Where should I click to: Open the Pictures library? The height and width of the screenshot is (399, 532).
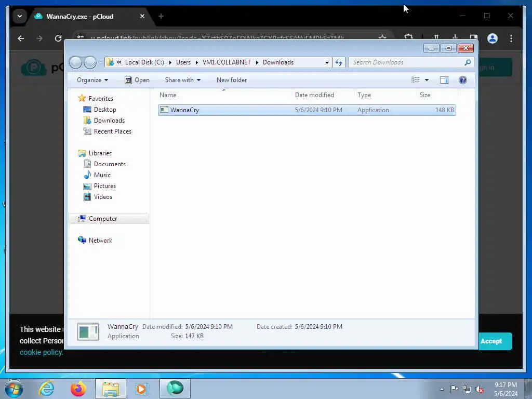[105, 186]
